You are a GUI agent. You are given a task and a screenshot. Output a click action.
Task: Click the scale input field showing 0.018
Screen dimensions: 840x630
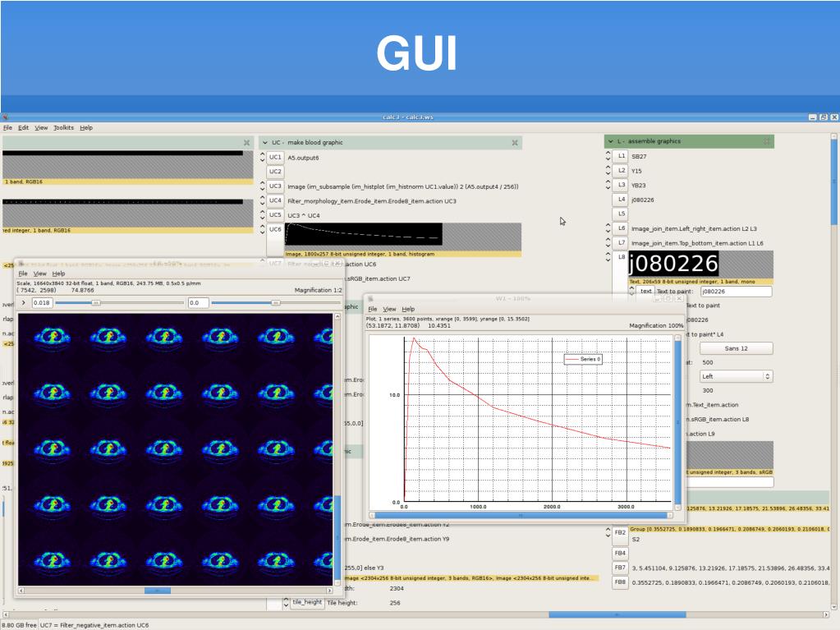[42, 303]
